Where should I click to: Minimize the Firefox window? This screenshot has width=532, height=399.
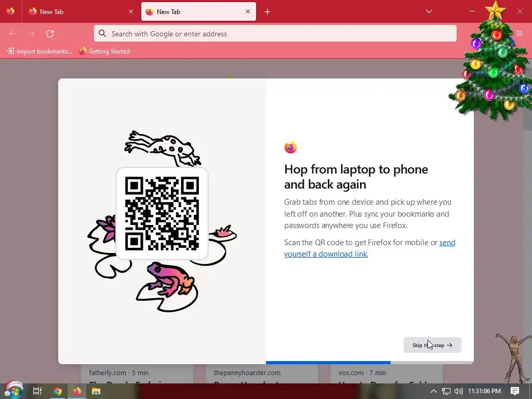click(472, 11)
